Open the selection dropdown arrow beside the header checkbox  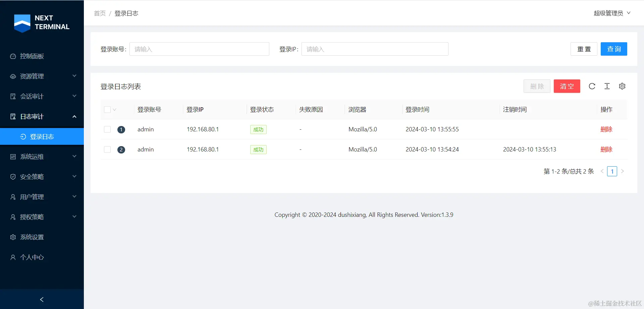point(115,110)
